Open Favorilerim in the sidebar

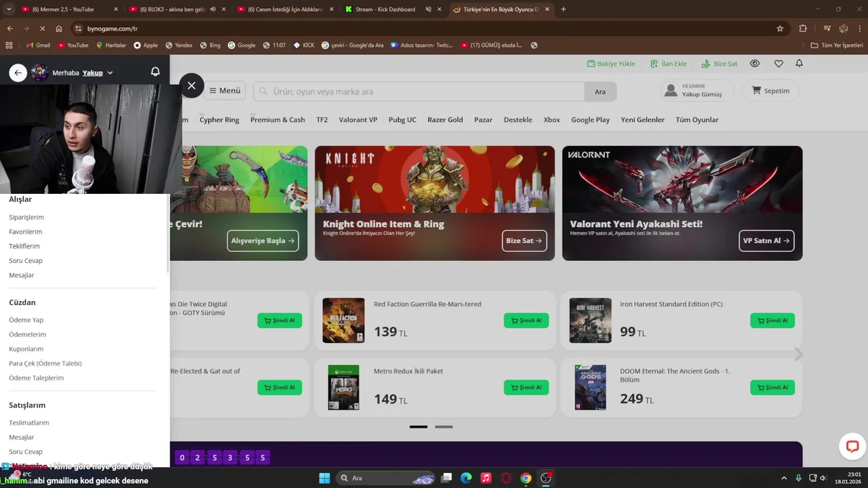[26, 232]
